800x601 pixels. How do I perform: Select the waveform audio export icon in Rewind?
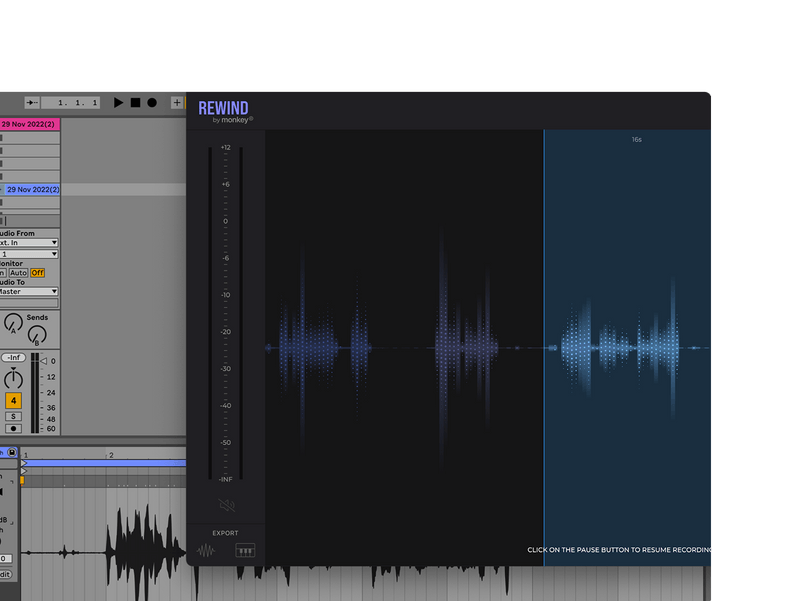click(206, 549)
